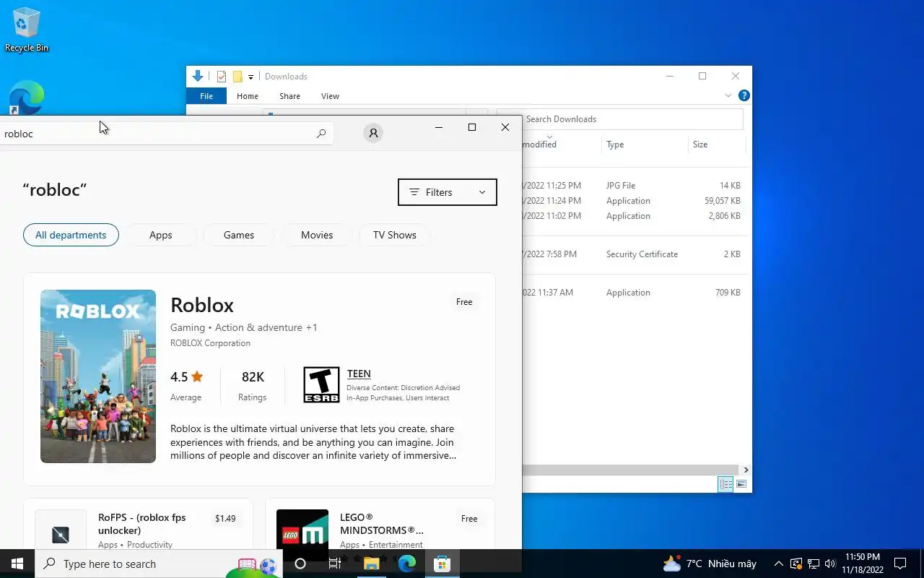Open Cortana circle icon on taskbar
The width and height of the screenshot is (924, 578).
click(x=300, y=564)
